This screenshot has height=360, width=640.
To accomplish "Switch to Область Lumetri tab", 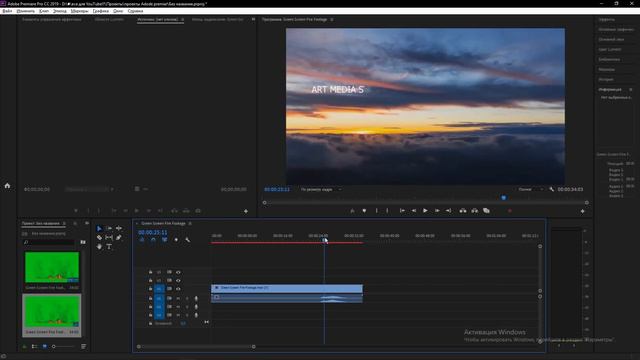I will coord(109,20).
